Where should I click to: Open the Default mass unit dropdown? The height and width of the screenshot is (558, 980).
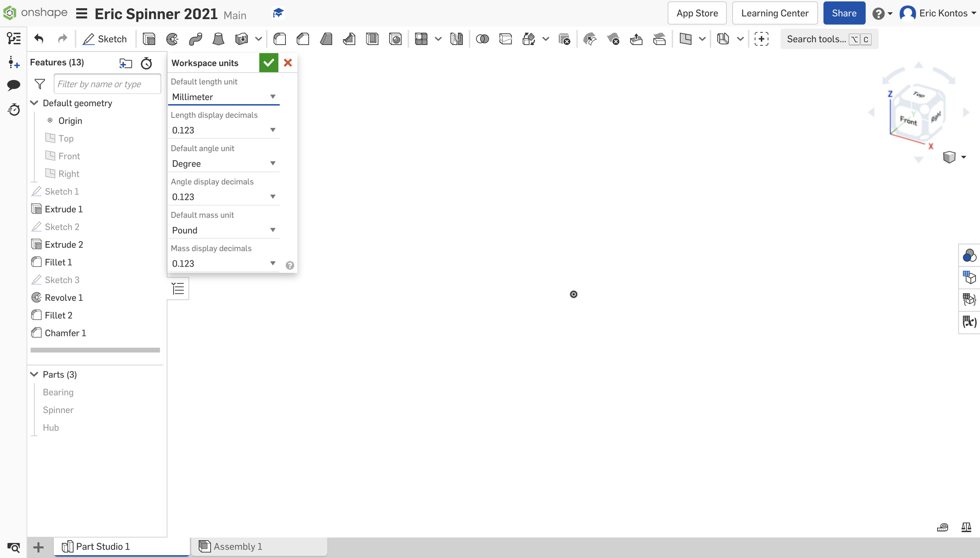pyautogui.click(x=224, y=230)
